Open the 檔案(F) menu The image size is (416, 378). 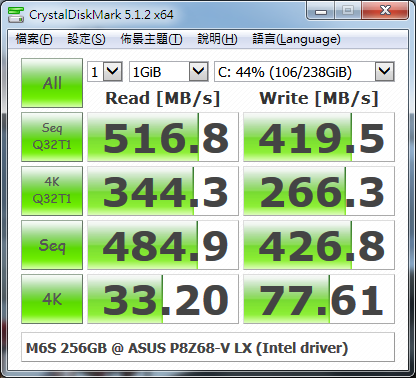34,39
